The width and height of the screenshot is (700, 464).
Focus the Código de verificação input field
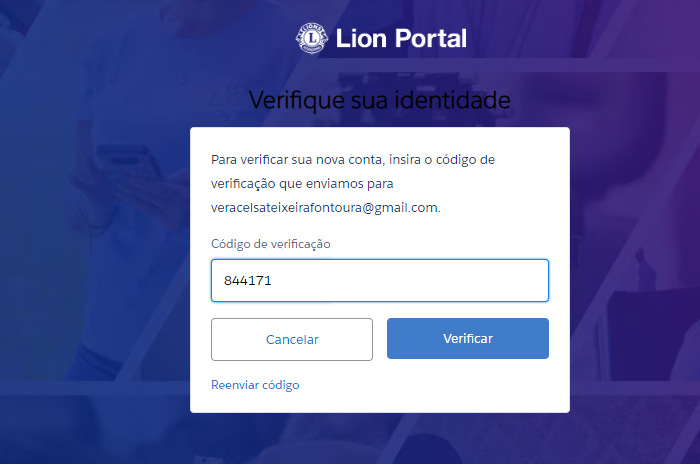pos(380,280)
